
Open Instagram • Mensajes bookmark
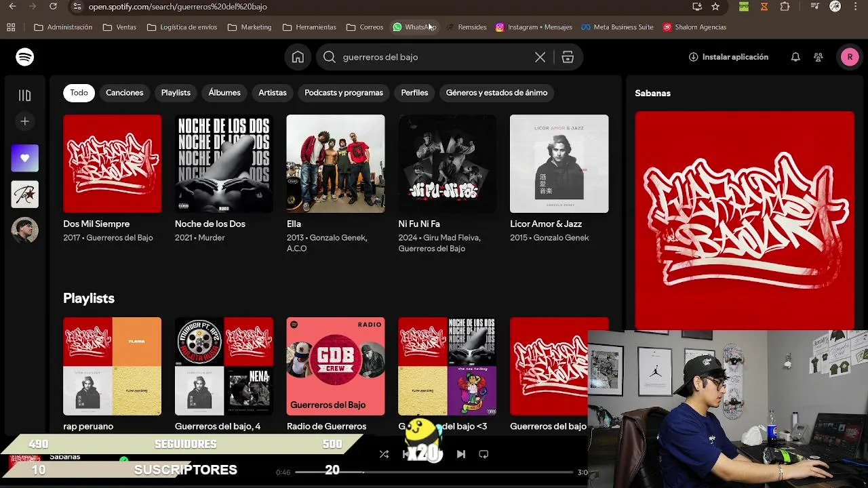[534, 27]
